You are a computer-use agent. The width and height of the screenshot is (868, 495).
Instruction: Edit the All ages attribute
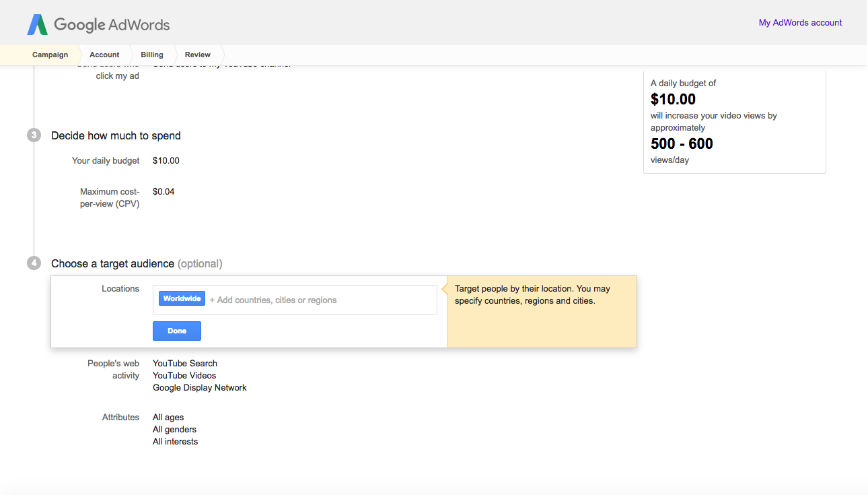(x=168, y=418)
